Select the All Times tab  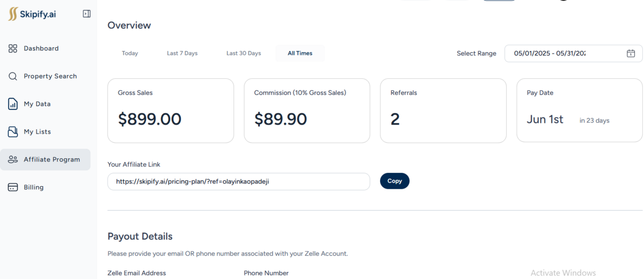(300, 53)
